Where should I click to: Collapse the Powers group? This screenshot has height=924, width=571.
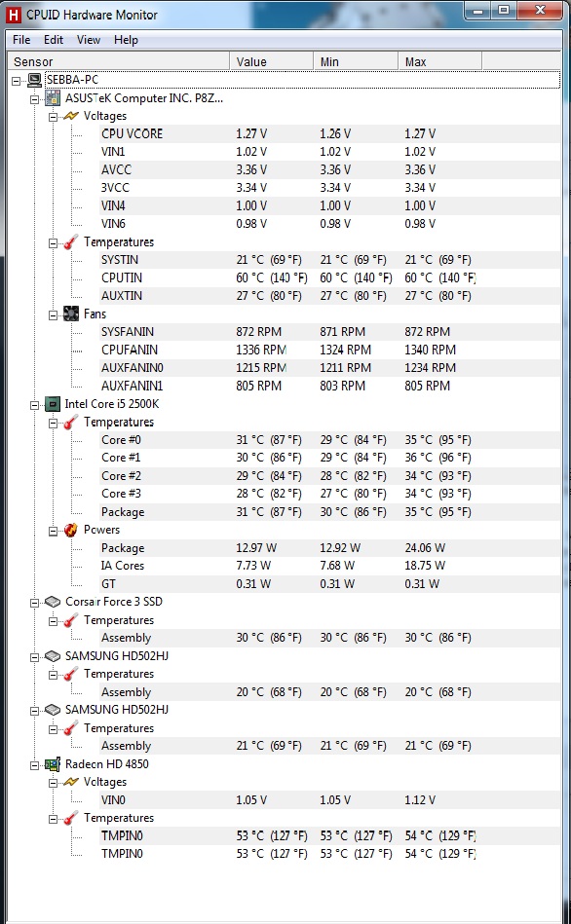(x=53, y=531)
